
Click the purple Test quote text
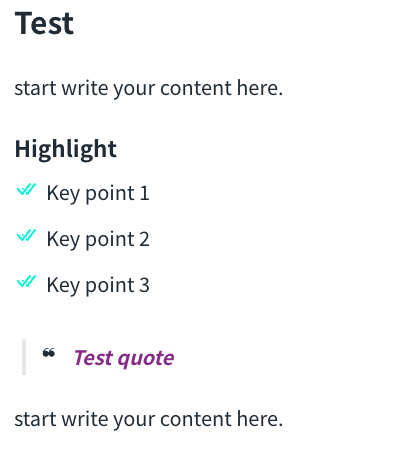tap(124, 358)
